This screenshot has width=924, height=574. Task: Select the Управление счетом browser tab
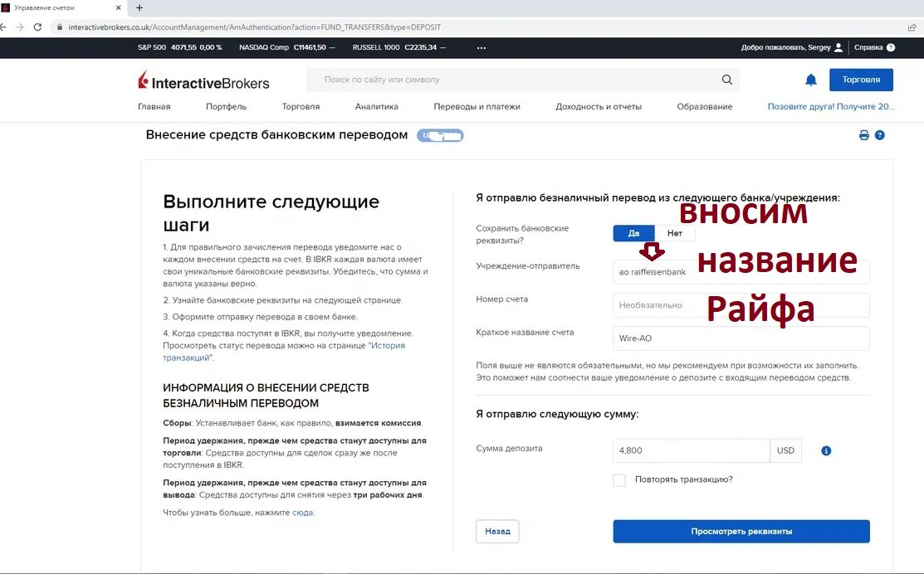pos(61,7)
